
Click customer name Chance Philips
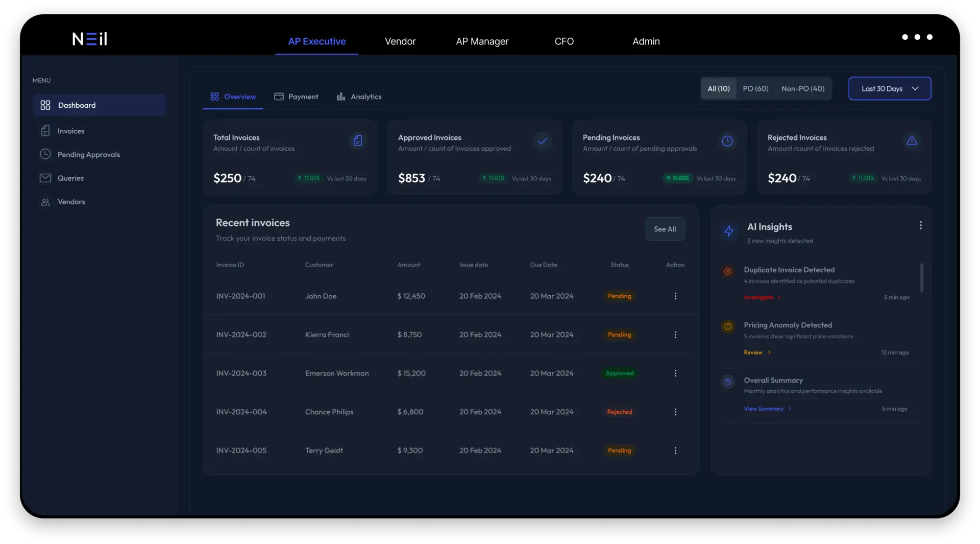(x=329, y=412)
